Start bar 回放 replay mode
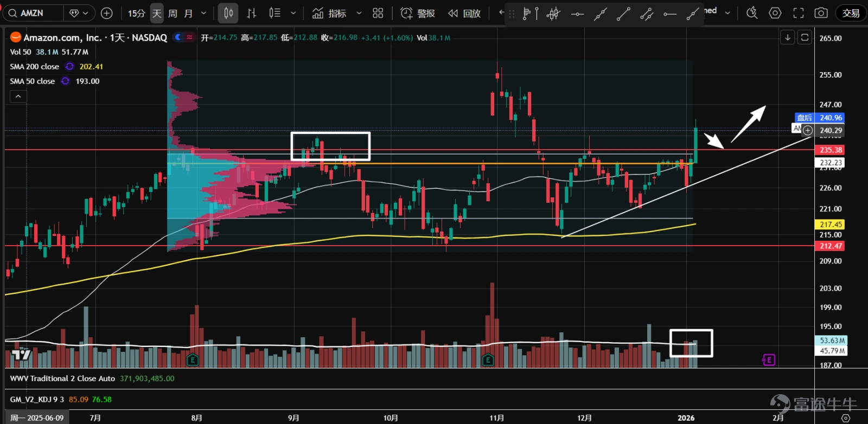 [464, 13]
